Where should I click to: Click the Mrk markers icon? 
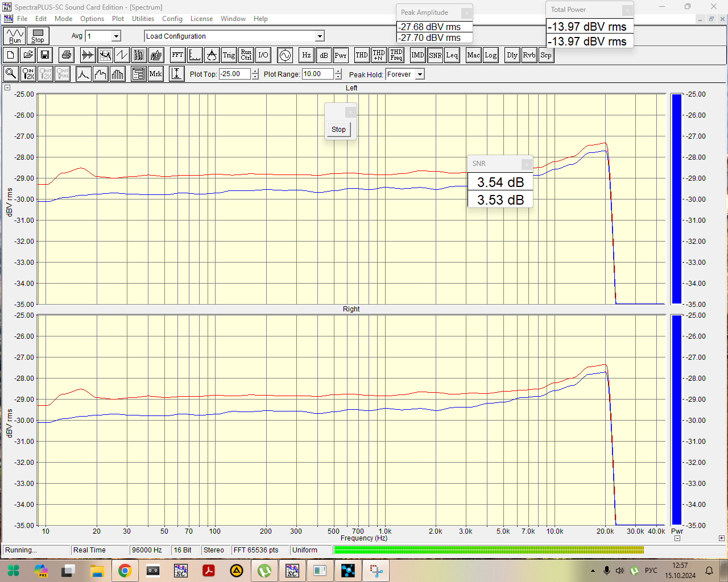tap(155, 74)
